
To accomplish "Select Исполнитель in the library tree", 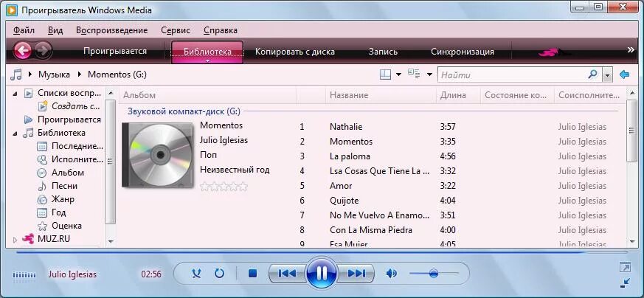I will (77, 159).
